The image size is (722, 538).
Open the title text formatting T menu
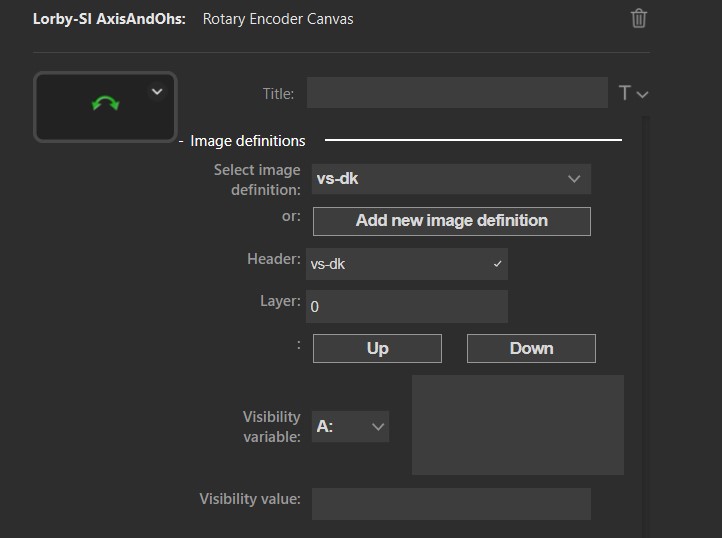[633, 94]
